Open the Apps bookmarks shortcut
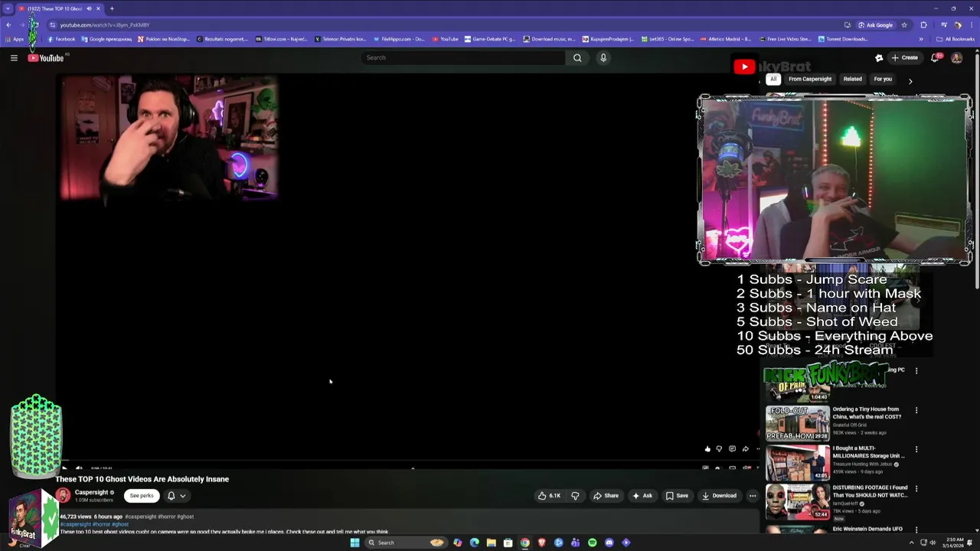Viewport: 980px width, 551px height. 15,39
